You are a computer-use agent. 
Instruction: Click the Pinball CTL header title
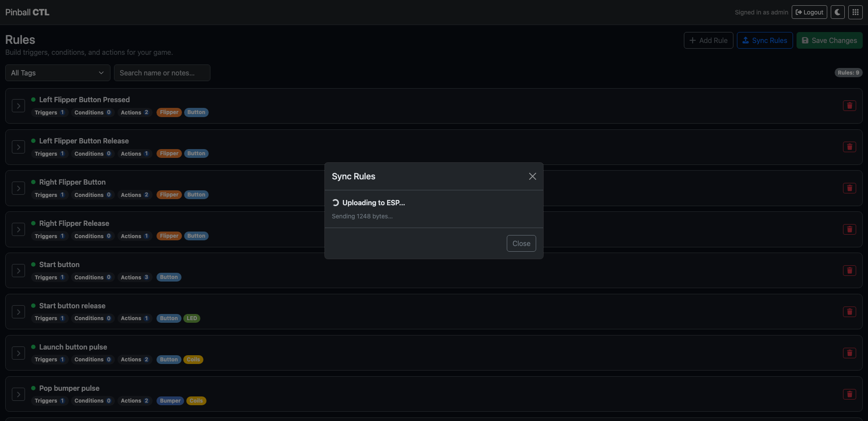tap(27, 12)
